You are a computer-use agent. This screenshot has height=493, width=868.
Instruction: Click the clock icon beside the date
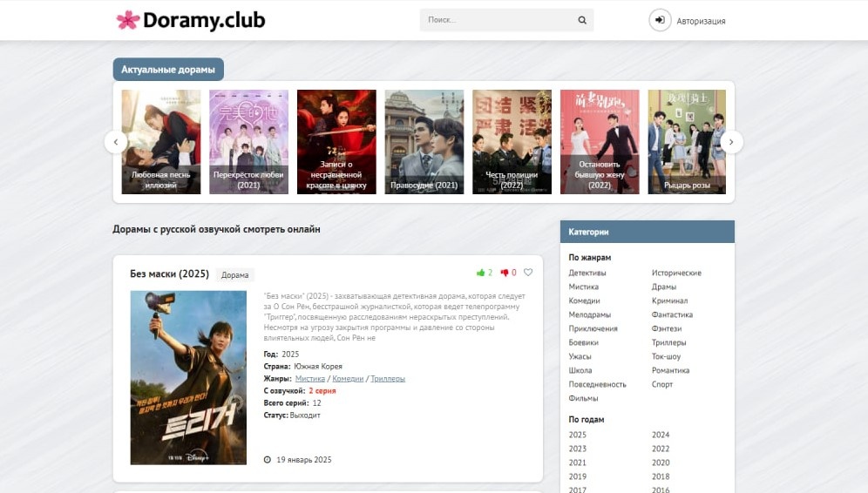pyautogui.click(x=268, y=459)
